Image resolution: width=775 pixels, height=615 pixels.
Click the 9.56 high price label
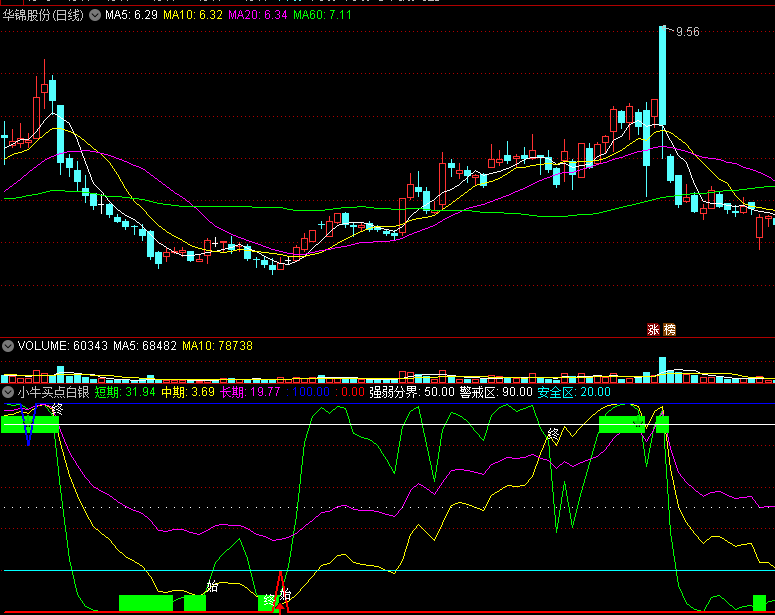tap(687, 32)
